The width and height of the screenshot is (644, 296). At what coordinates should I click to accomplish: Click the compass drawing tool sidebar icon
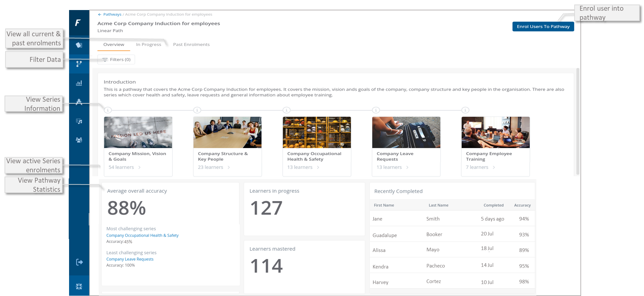79,102
